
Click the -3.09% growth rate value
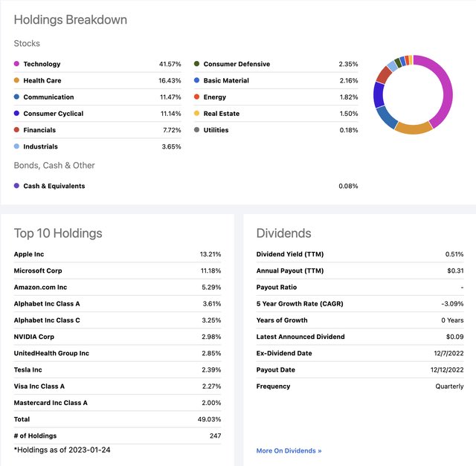[x=452, y=304]
